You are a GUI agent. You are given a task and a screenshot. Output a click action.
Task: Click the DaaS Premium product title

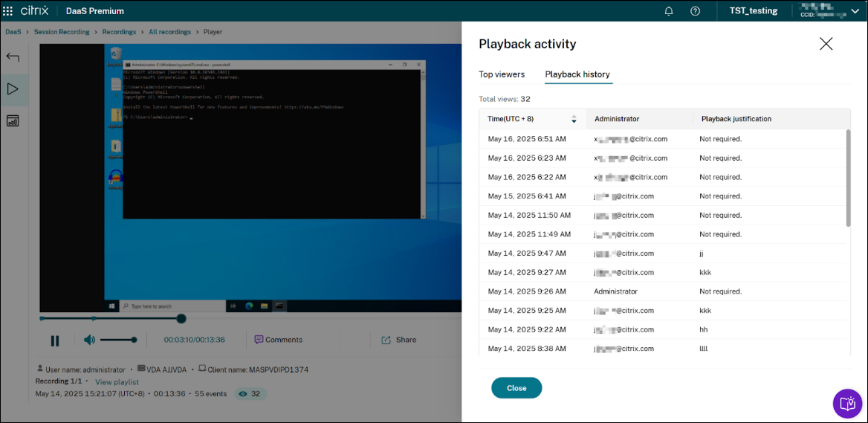click(x=94, y=11)
